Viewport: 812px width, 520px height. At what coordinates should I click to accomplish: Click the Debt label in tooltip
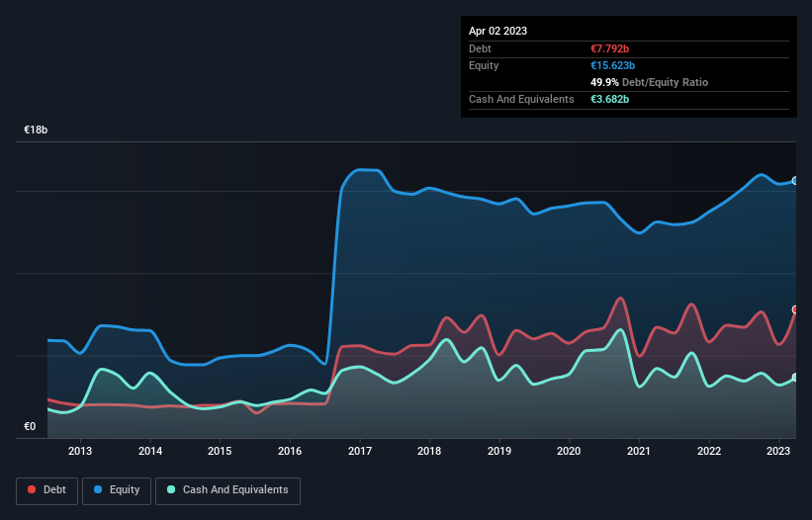tap(480, 48)
